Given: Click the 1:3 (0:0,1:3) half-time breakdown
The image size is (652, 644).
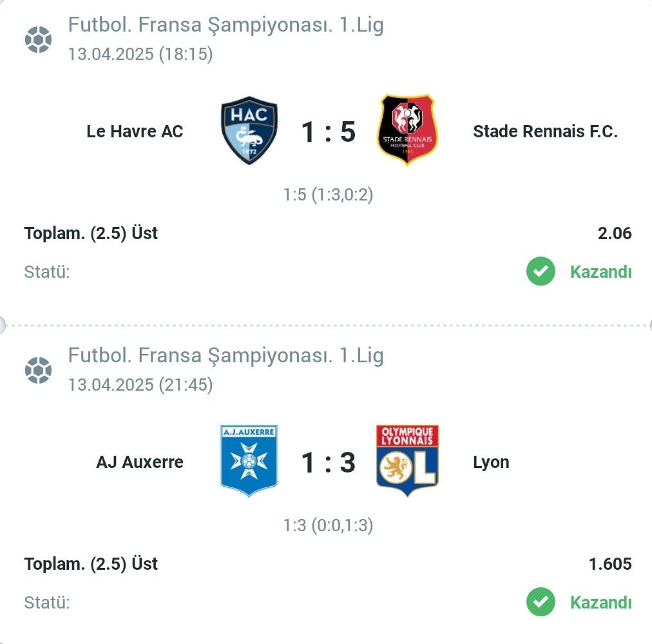Looking at the screenshot, I should [x=328, y=525].
